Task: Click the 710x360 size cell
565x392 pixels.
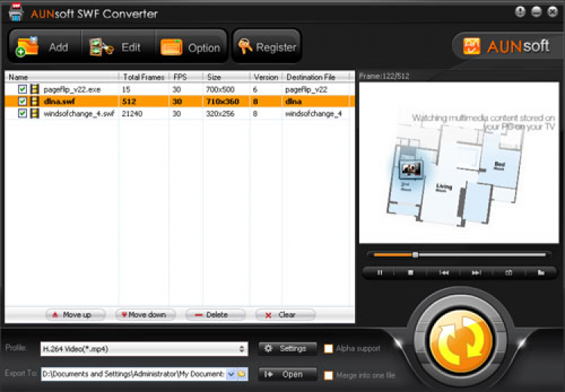Action: [x=223, y=102]
